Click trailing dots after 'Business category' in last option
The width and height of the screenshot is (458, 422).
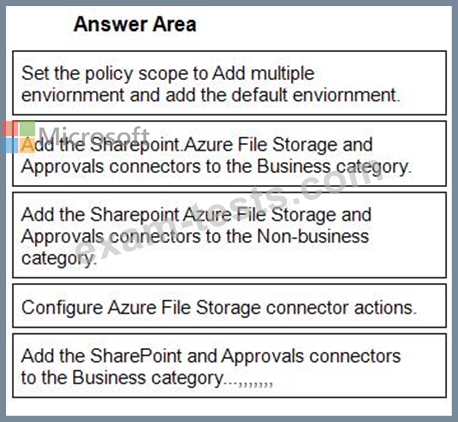tap(249, 383)
